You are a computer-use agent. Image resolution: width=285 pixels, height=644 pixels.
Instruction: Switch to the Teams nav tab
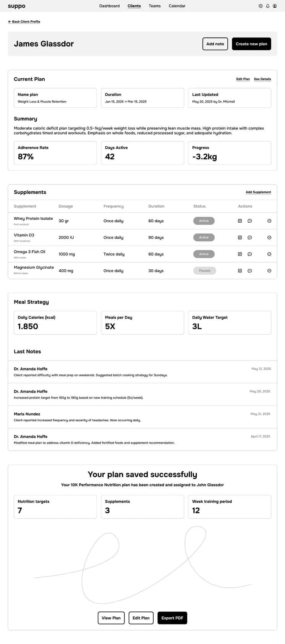155,6
